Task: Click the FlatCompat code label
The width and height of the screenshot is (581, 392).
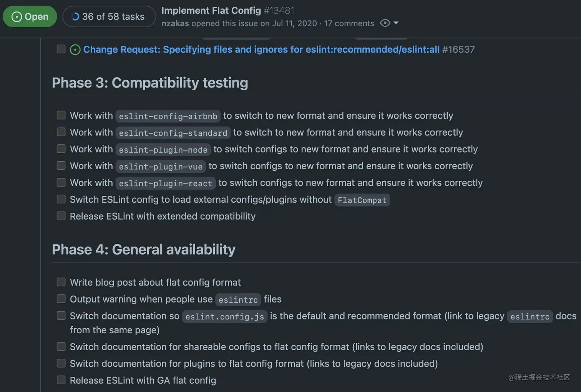Action: pos(362,200)
